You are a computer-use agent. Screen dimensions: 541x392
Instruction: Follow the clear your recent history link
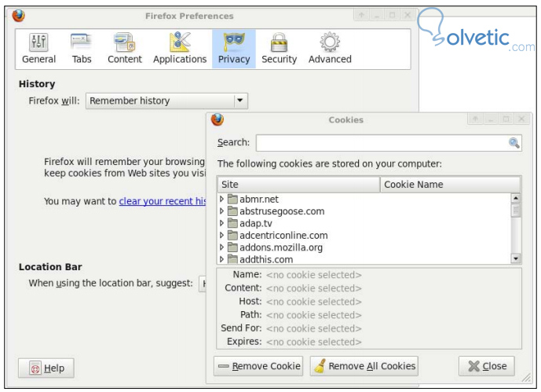click(x=163, y=201)
